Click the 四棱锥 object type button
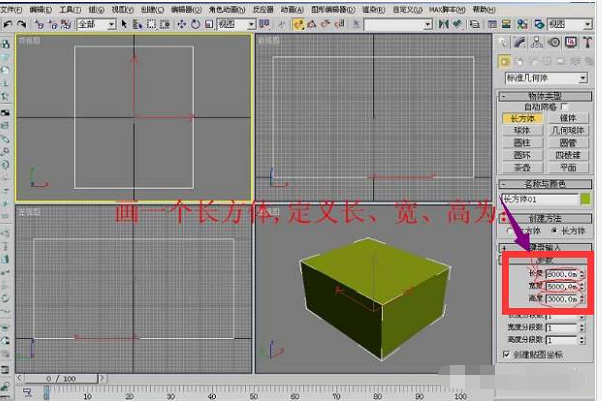Image resolution: width=602 pixels, height=401 pixels. pos(568,155)
